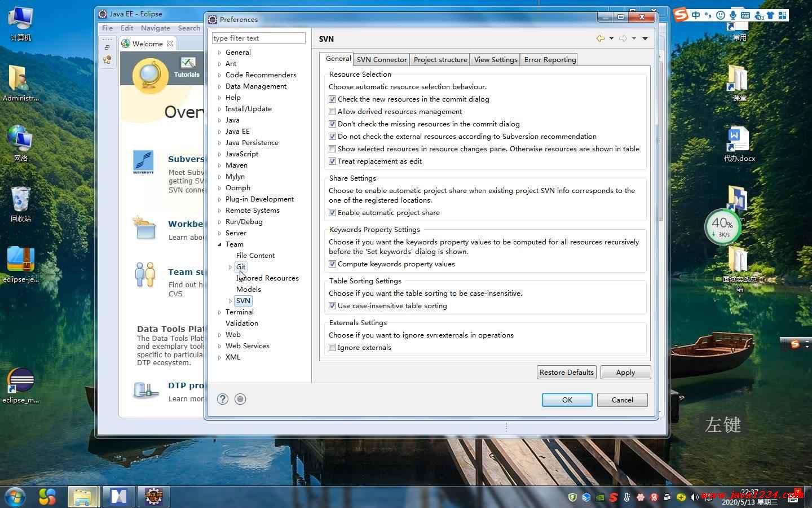
Task: Click the volume speaker tray icon
Action: click(694, 497)
